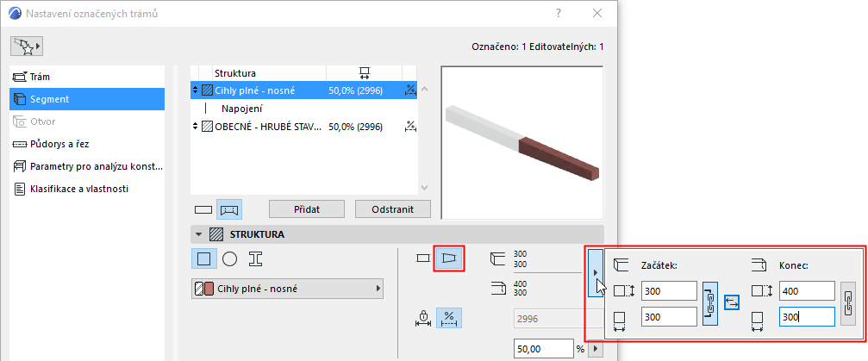Toggle the percentage length mode button
The height and width of the screenshot is (361, 868).
(449, 319)
